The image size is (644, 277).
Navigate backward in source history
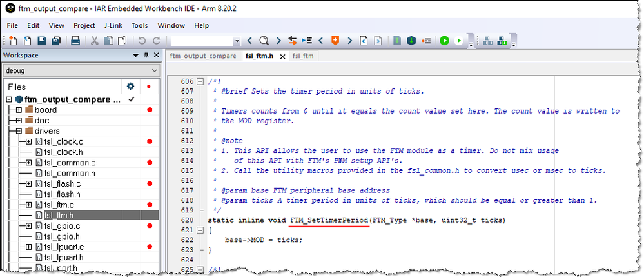(364, 41)
